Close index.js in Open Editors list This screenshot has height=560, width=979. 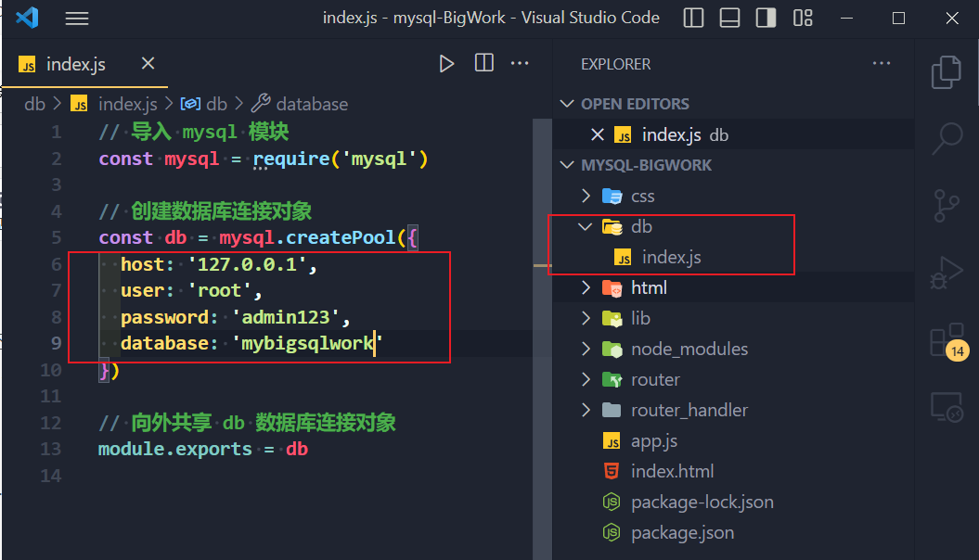point(597,134)
